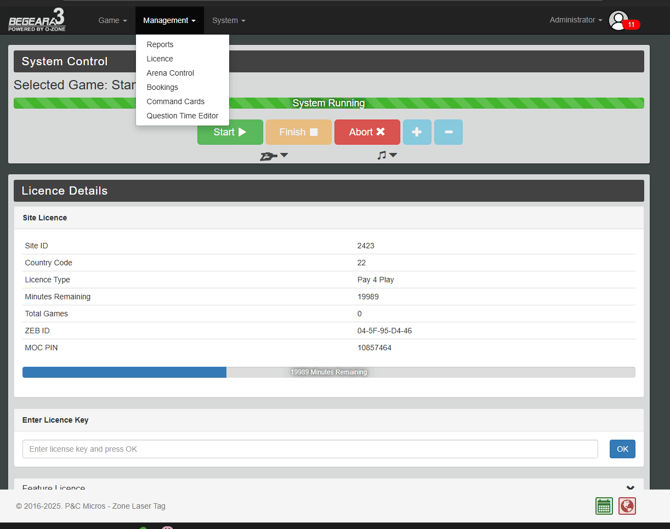Start the game with green Start button
The height and width of the screenshot is (529, 670).
230,132
